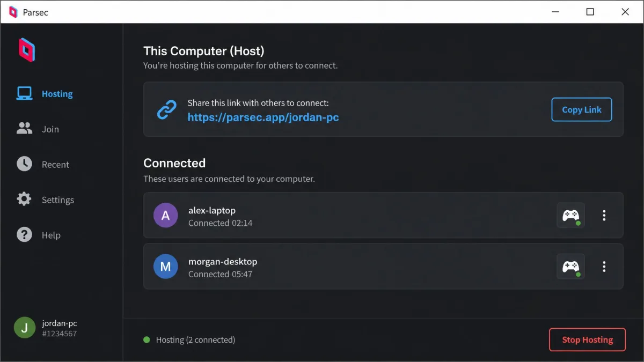Maximize the Parsec window
644x362 pixels.
click(590, 12)
